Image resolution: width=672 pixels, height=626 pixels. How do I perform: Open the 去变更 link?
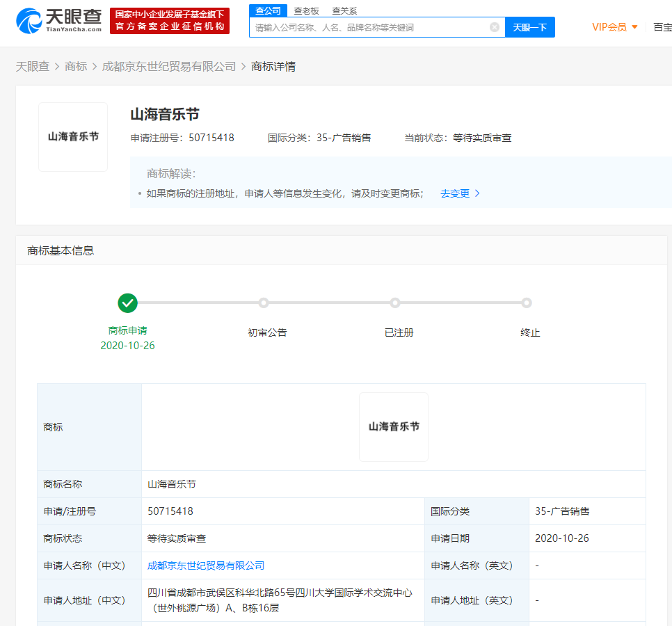click(455, 193)
